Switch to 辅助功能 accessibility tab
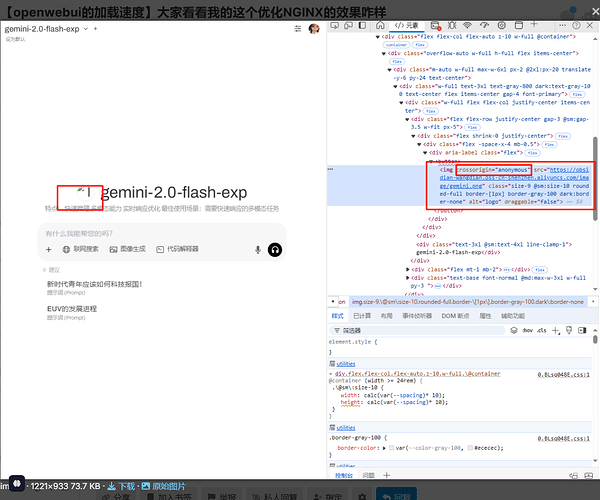This screenshot has width=600, height=500. click(513, 316)
